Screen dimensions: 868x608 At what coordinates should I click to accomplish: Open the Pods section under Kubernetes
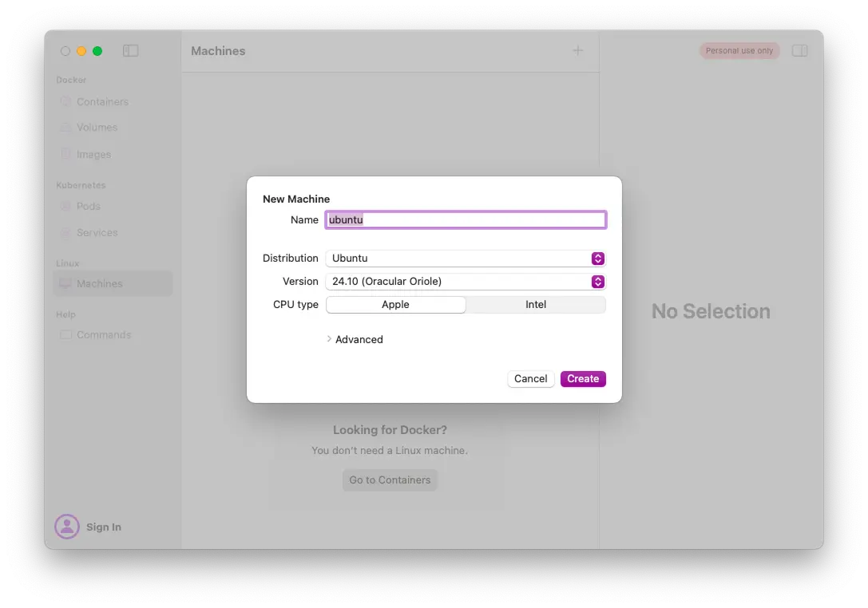coord(67,206)
